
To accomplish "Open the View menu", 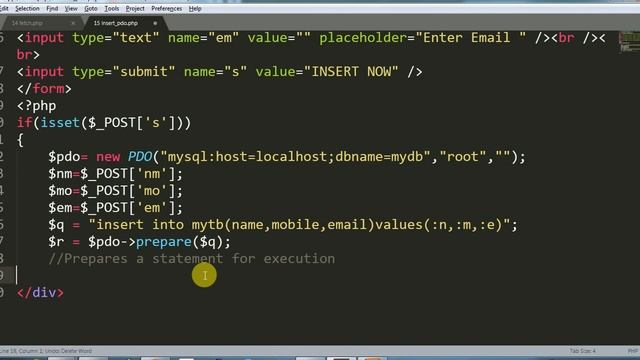I will (x=71, y=9).
